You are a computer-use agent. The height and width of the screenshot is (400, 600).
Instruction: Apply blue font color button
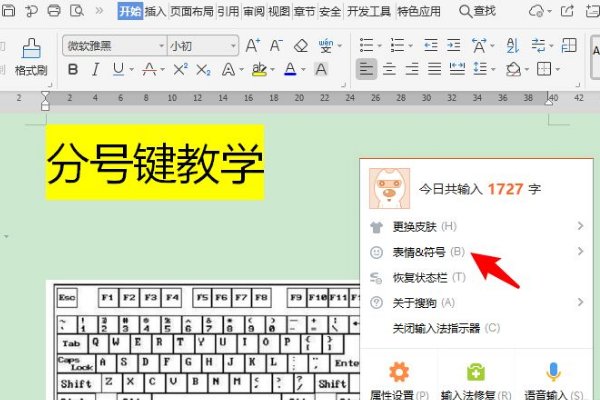(x=290, y=69)
